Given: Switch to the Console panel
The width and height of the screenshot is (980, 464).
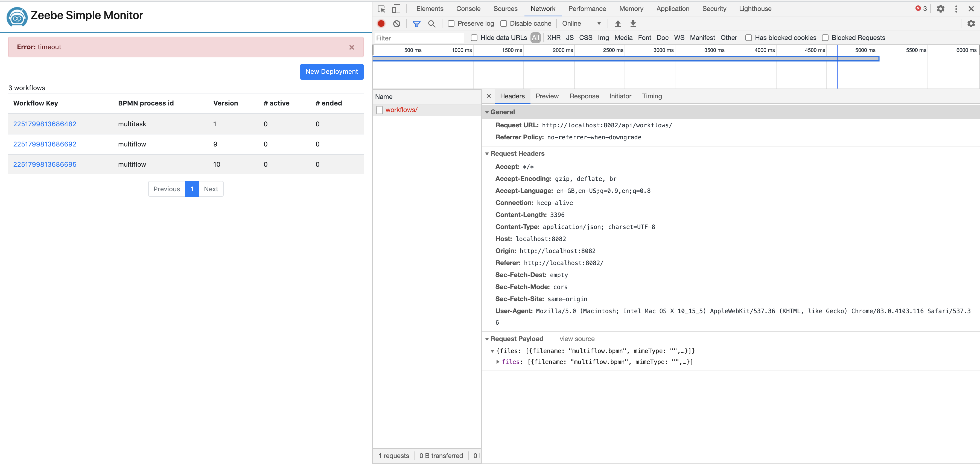Looking at the screenshot, I should [x=468, y=8].
